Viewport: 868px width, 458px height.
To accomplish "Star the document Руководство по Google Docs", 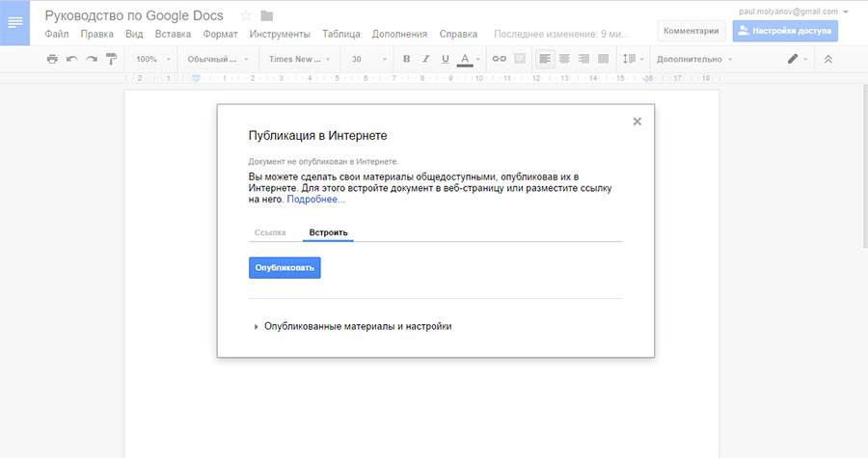I will (x=246, y=15).
